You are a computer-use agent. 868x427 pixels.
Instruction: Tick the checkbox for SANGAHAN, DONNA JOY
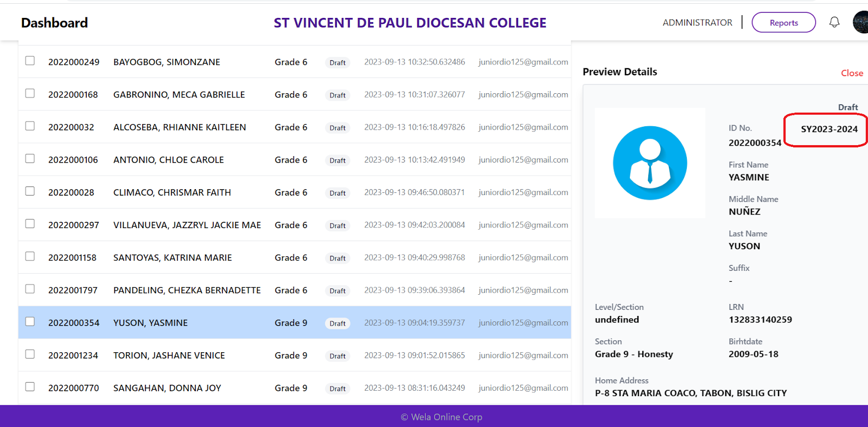[30, 386]
